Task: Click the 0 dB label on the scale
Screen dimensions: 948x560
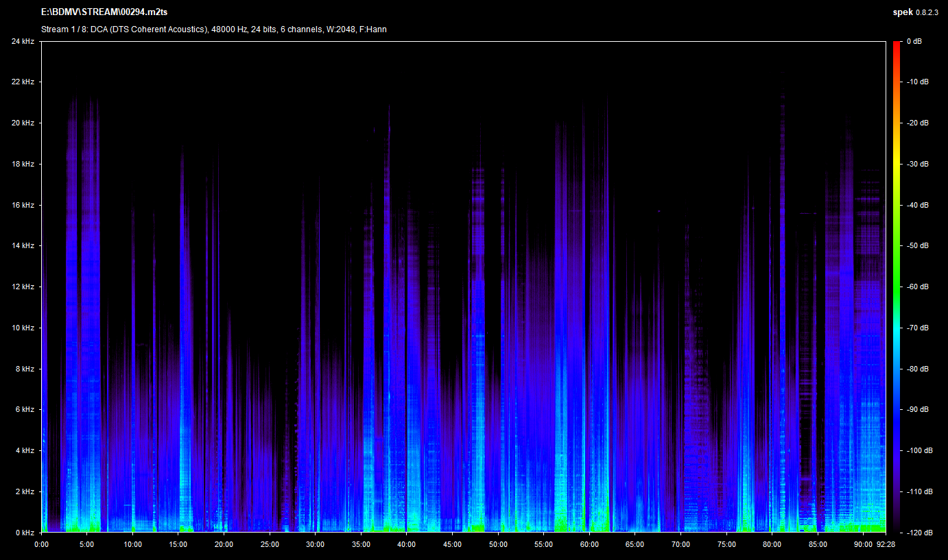Action: click(x=914, y=42)
